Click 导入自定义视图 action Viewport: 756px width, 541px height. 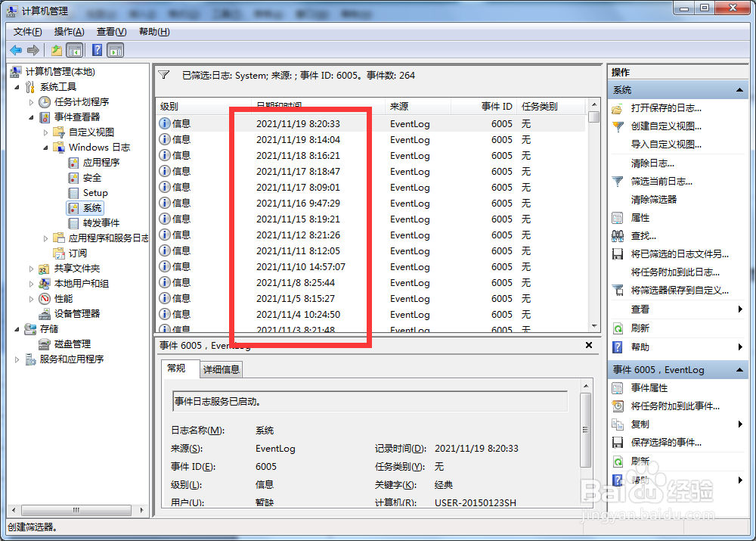point(666,145)
